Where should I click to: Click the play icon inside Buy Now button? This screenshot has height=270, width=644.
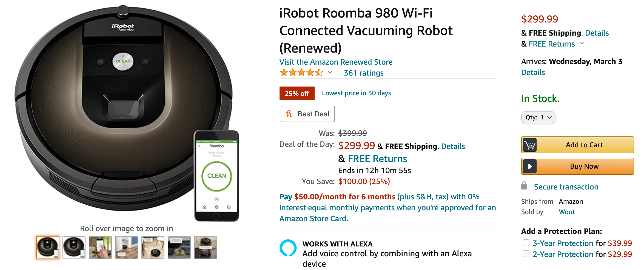point(529,166)
